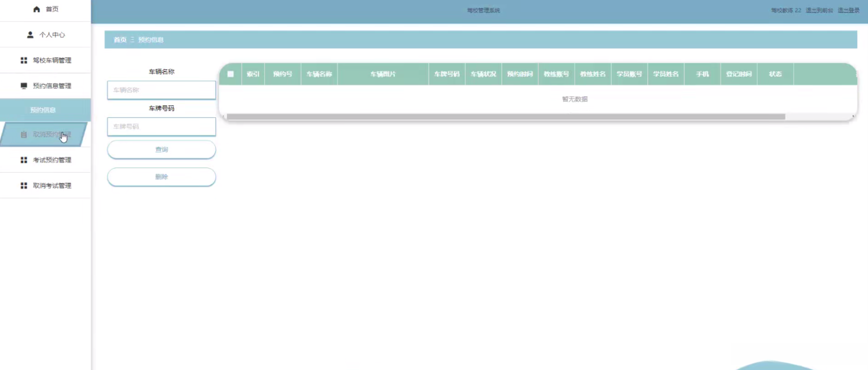Expand the 考试预约管理 menu
The height and width of the screenshot is (370, 868).
52,160
